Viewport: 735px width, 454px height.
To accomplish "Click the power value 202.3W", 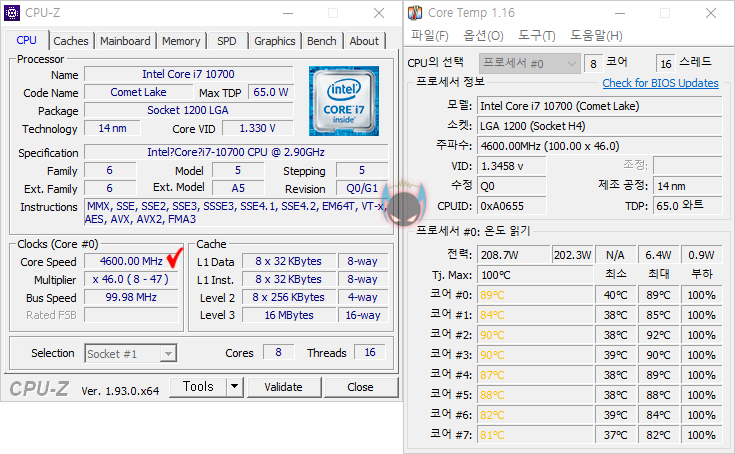I will coord(572,255).
